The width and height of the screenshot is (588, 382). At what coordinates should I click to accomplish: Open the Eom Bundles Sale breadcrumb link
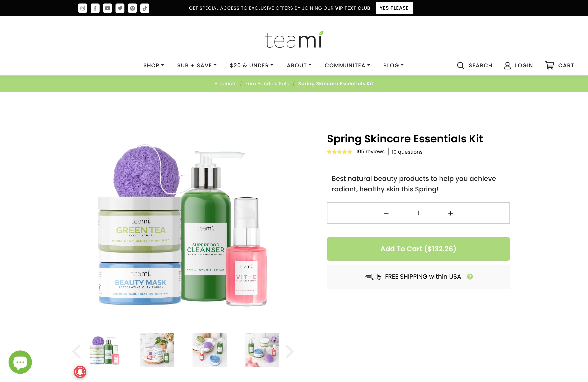267,83
